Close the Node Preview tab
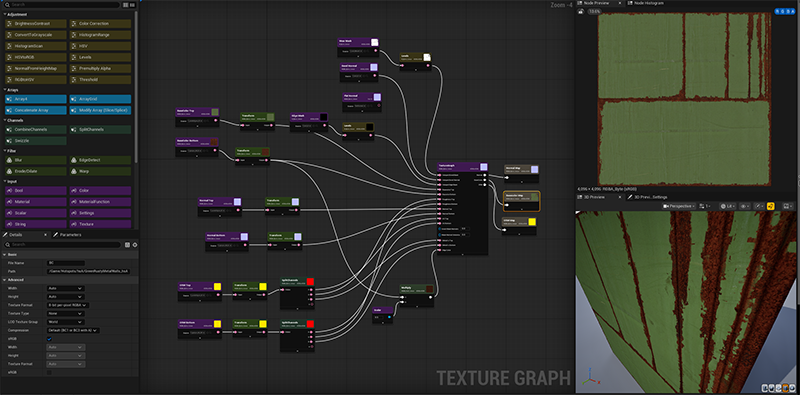 coord(620,3)
